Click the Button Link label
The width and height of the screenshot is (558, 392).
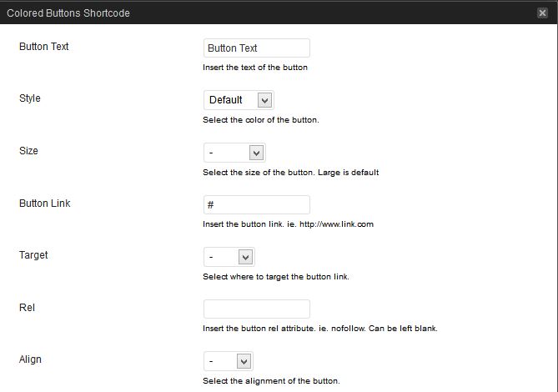click(45, 203)
